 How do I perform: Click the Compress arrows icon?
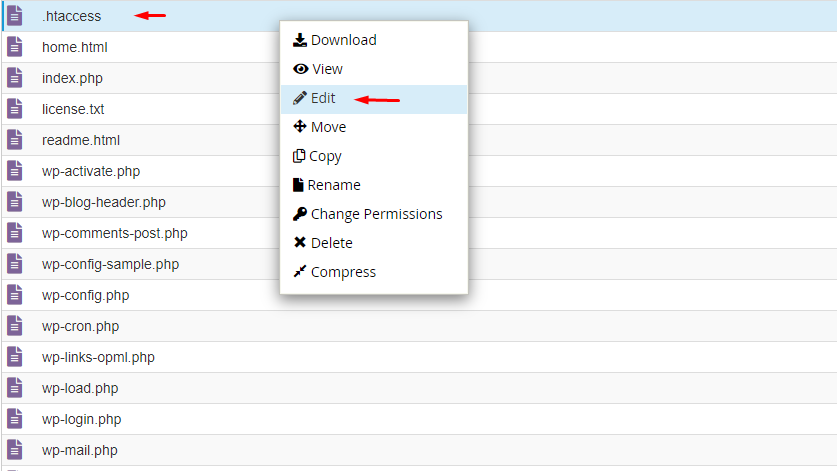pyautogui.click(x=299, y=271)
